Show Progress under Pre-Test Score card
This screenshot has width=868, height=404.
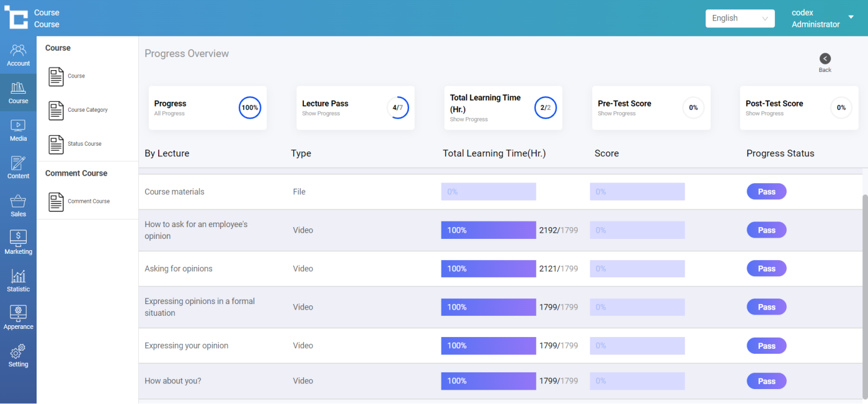click(616, 114)
